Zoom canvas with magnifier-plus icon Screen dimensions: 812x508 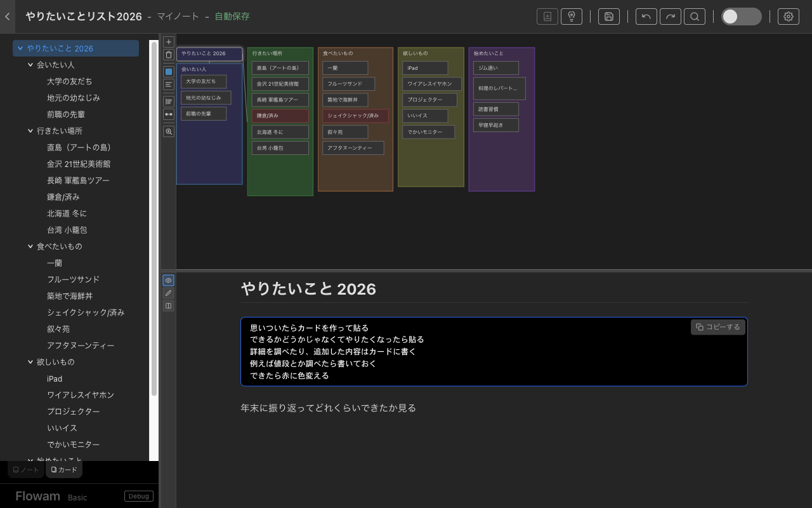pos(169,131)
